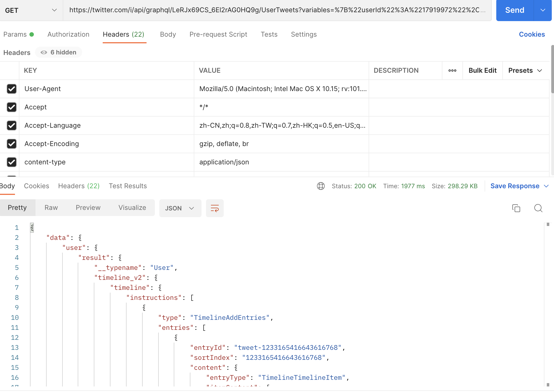Copy the response body to clipboard
Viewport: 554px width, 392px height.
pyautogui.click(x=516, y=208)
